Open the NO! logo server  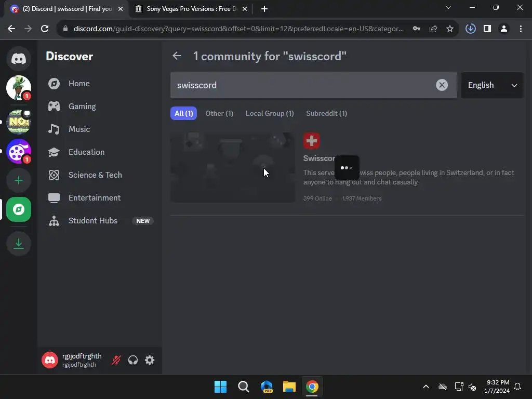click(x=19, y=122)
